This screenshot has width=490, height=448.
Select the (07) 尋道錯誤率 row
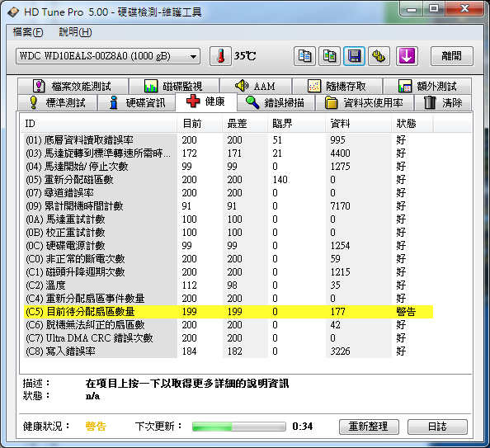[x=229, y=192]
